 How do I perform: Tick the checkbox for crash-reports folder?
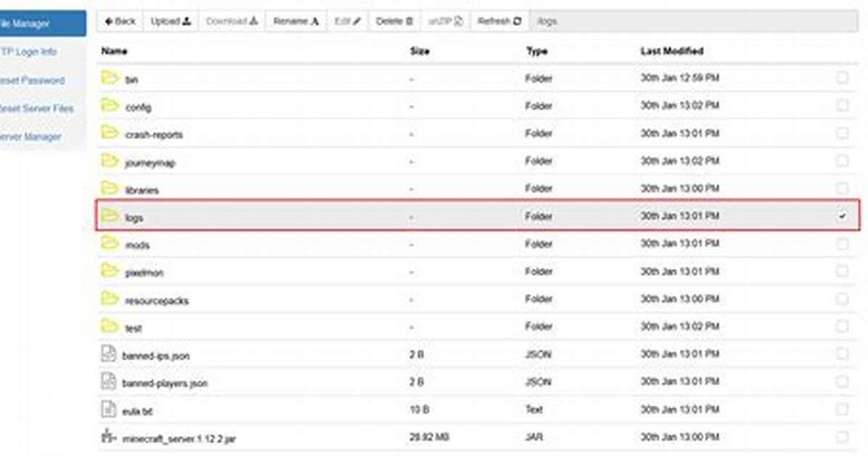(842, 133)
